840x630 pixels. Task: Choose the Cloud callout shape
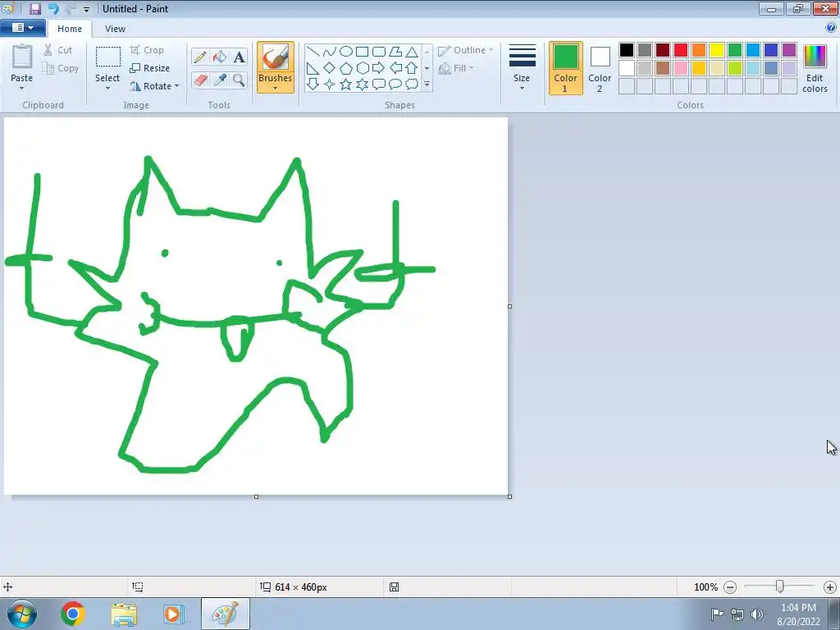[412, 84]
